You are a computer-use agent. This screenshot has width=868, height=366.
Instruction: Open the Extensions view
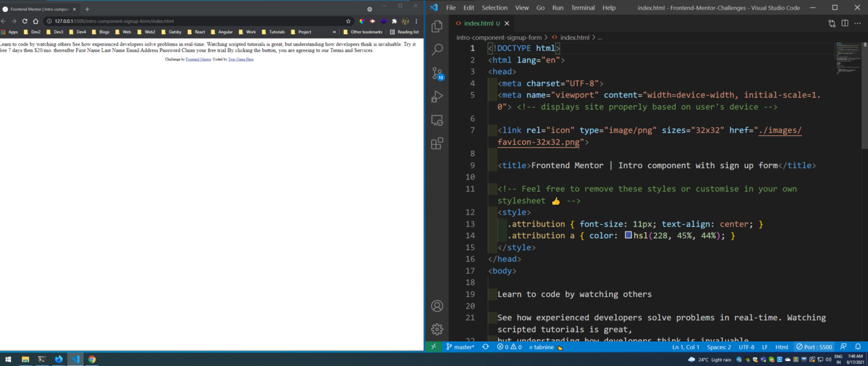click(437, 144)
